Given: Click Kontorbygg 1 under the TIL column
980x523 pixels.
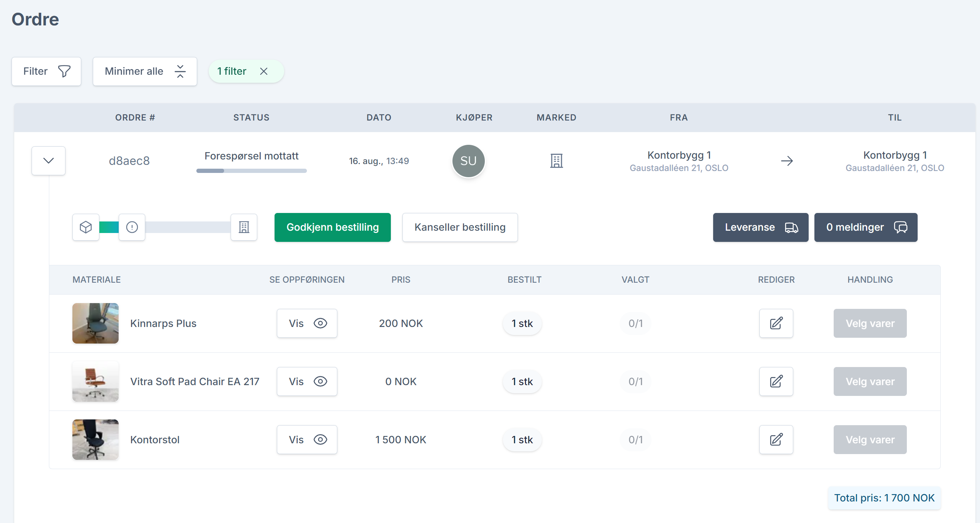Looking at the screenshot, I should pos(895,155).
